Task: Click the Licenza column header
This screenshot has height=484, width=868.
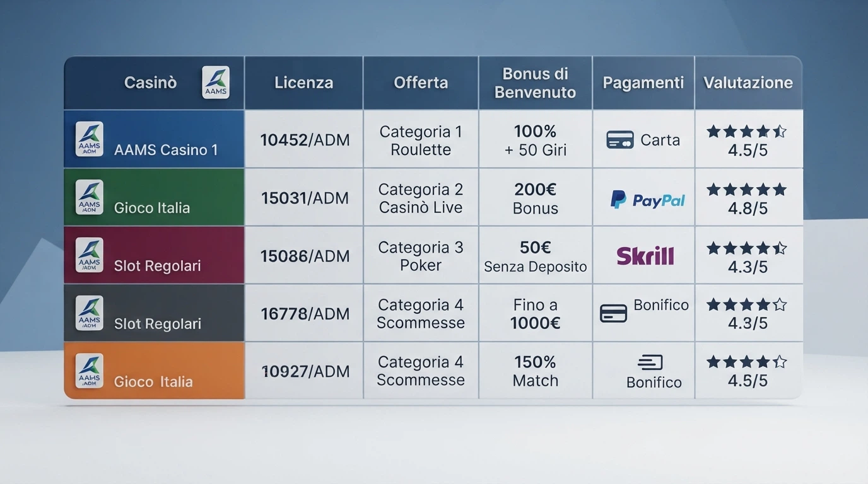Action: pos(303,83)
